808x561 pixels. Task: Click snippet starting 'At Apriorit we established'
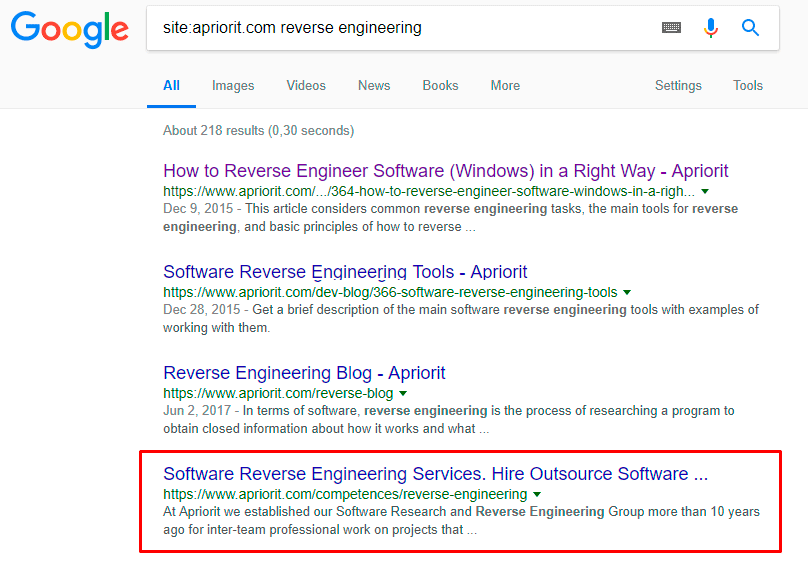pyautogui.click(x=461, y=520)
